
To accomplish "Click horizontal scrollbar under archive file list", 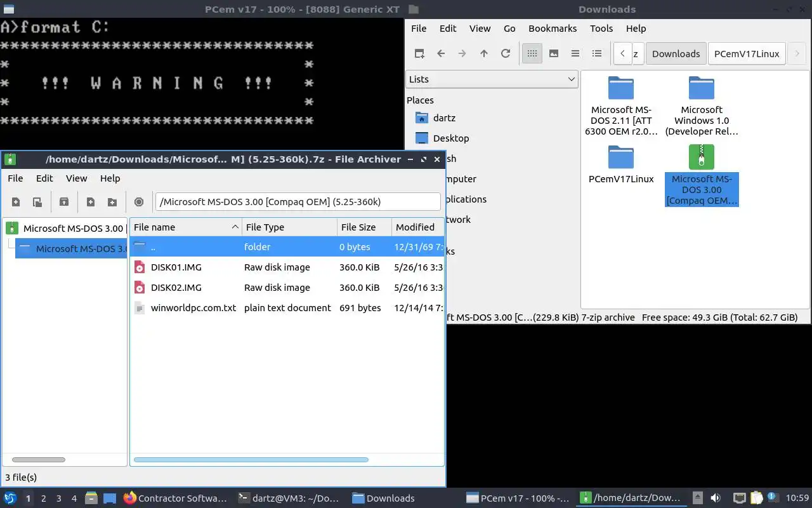I will pos(251,460).
